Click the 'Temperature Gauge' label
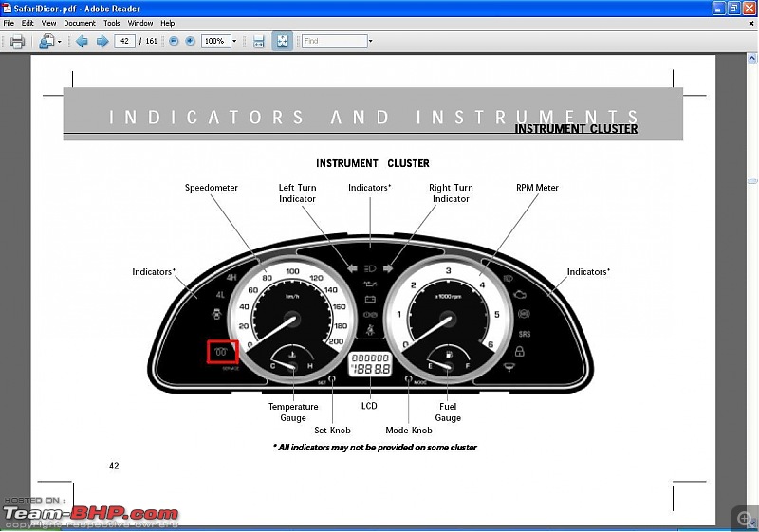 [x=293, y=413]
